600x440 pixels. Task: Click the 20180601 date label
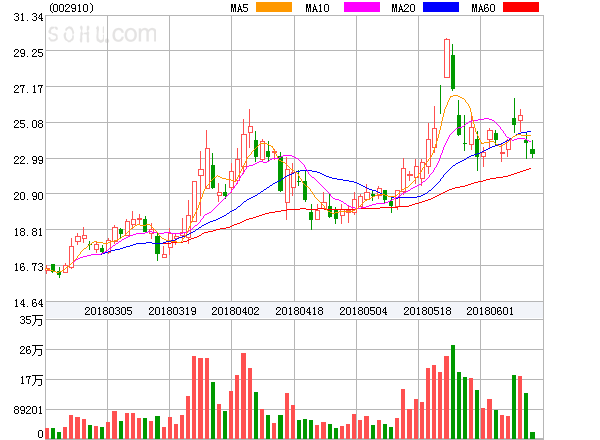[490, 311]
